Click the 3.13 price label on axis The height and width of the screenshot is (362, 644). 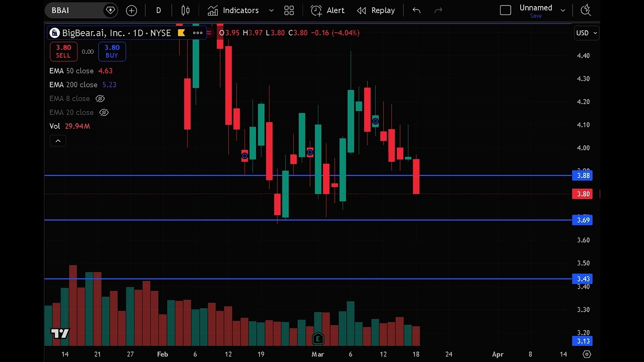click(x=583, y=341)
